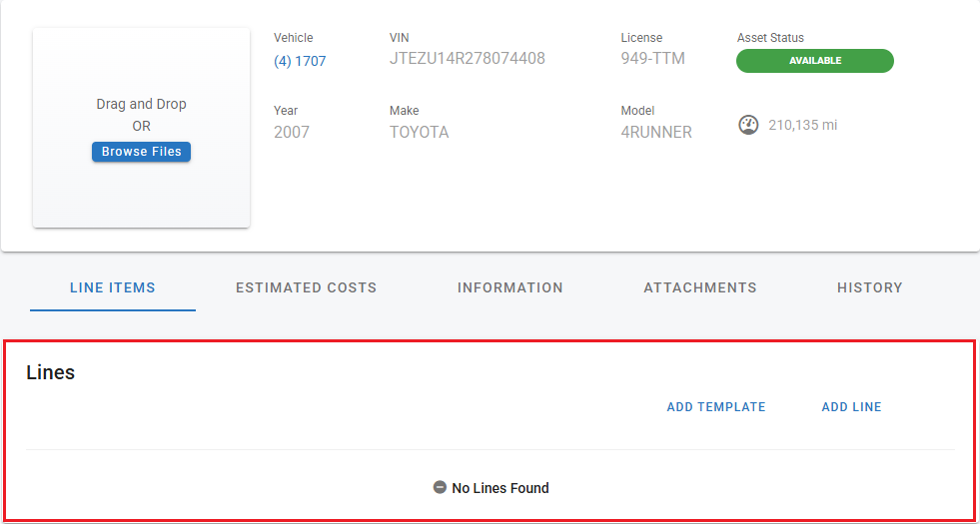Click the 4RUNNER model value
Screen dimensions: 980x524
pos(656,132)
